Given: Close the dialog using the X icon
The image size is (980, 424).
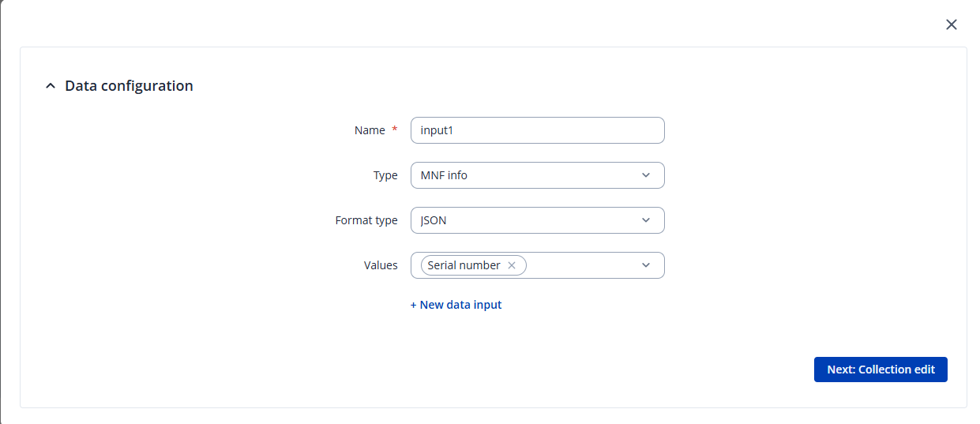Looking at the screenshot, I should 952,24.
